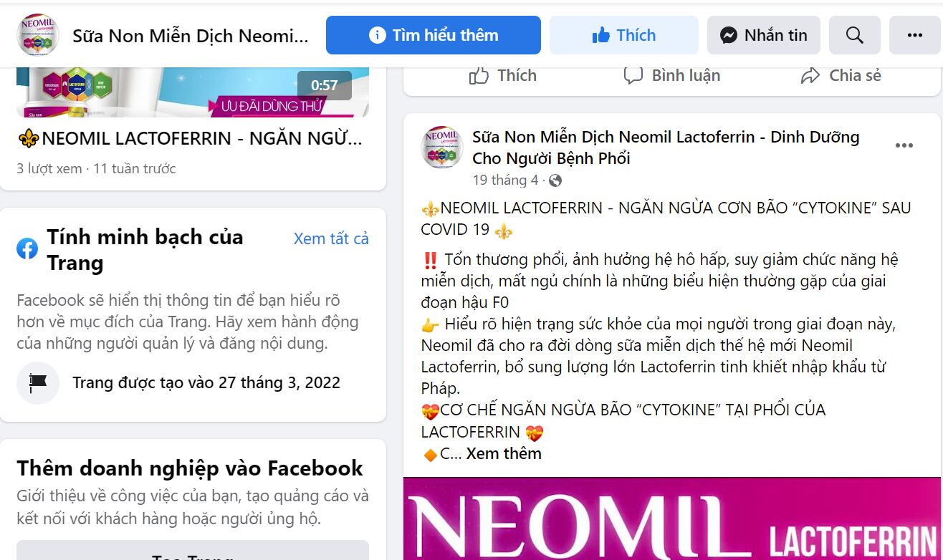The height and width of the screenshot is (560, 943).
Task: Open the page header three-dots menu
Action: coord(914,35)
